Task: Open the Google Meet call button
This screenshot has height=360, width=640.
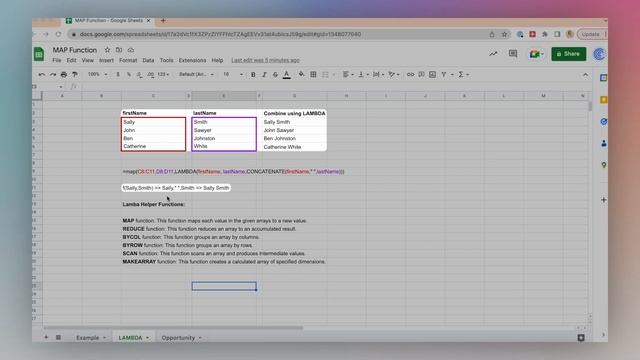Action: (536, 54)
